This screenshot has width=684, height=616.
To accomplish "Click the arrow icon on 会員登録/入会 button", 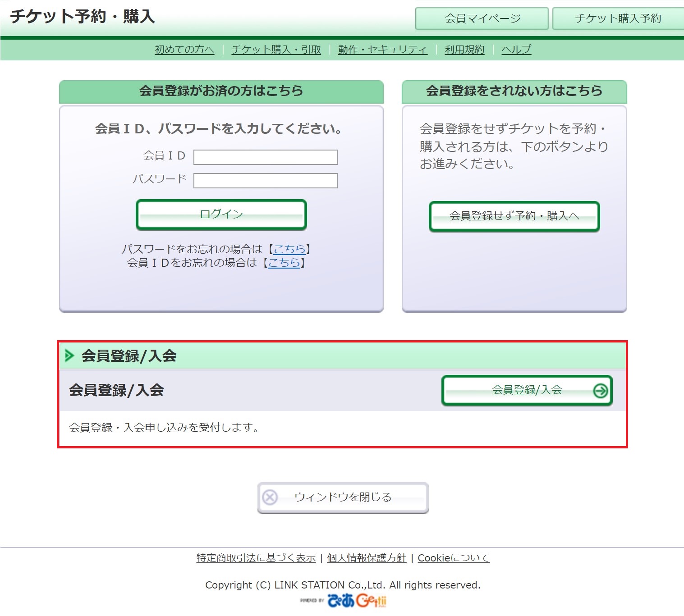I will 600,391.
